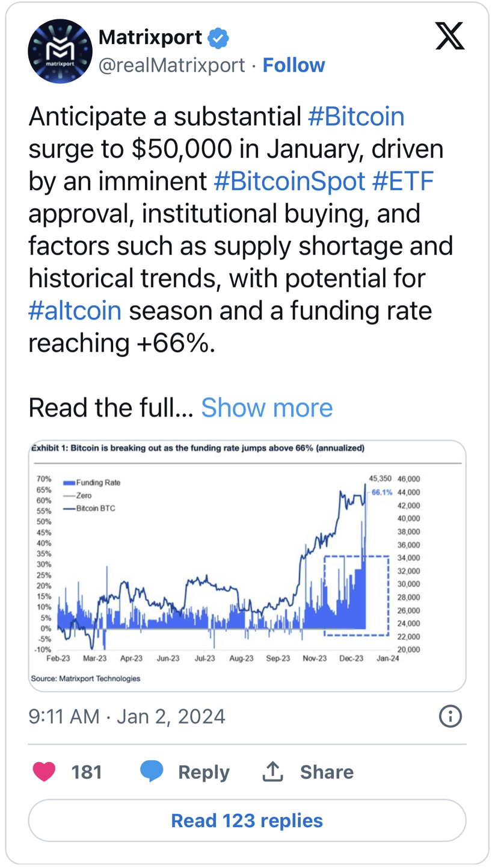
Task: Click the Matrixport display name
Action: click(x=150, y=38)
